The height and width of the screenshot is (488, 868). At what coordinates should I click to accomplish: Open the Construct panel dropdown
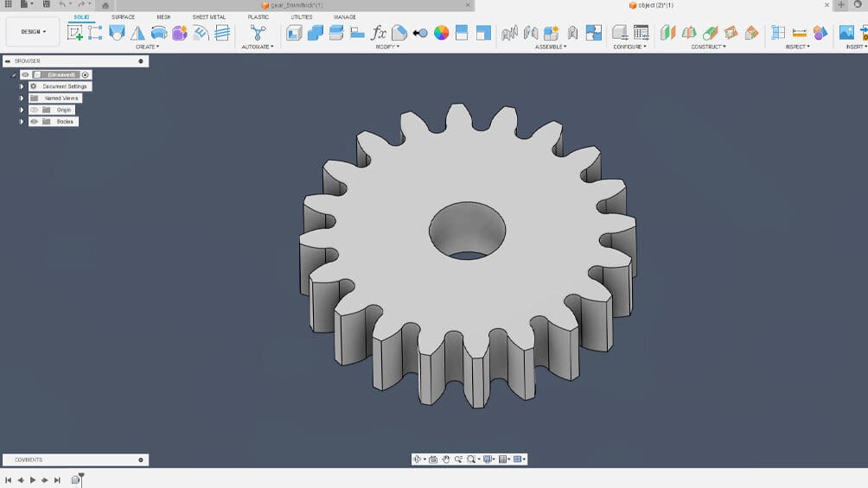709,47
